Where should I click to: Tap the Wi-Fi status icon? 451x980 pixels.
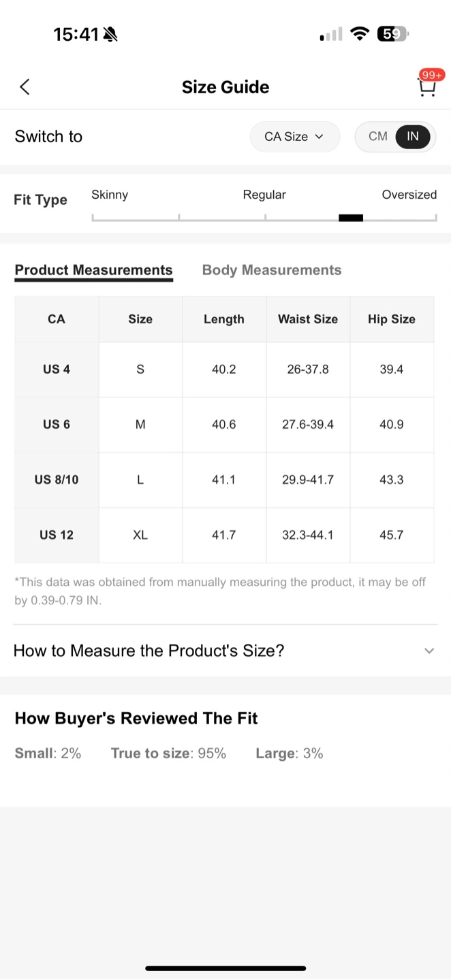(359, 34)
